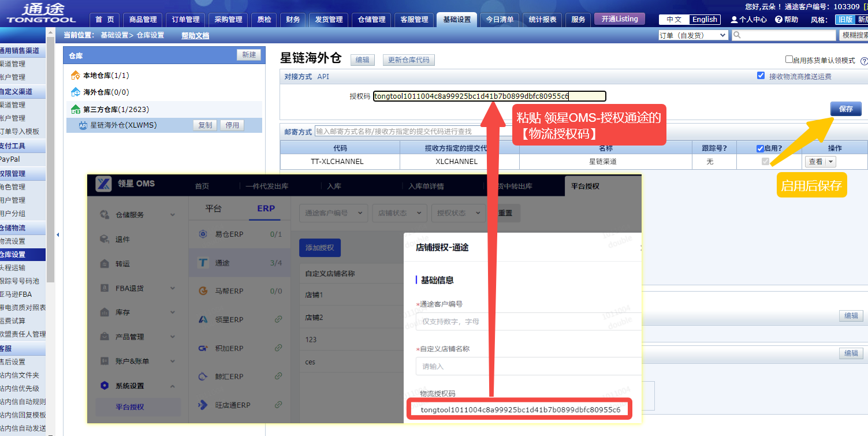Screen dimensions: 868x436
Task: Click 复制 button for 星链海外仓
Action: pyautogui.click(x=205, y=125)
